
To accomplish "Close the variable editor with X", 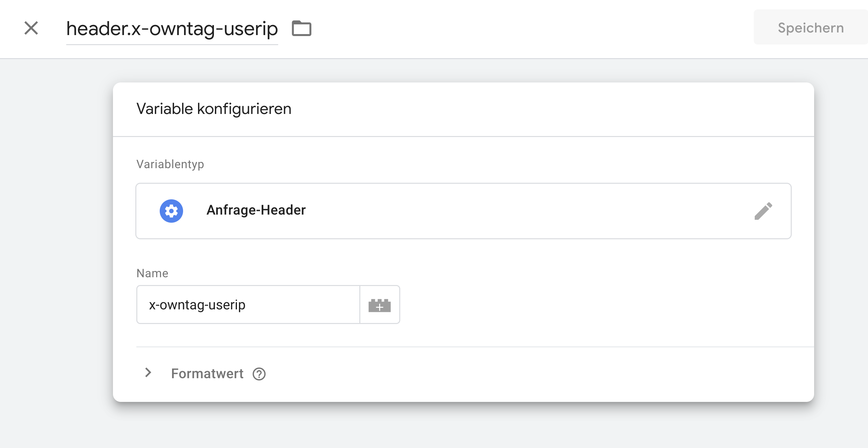I will coord(31,28).
